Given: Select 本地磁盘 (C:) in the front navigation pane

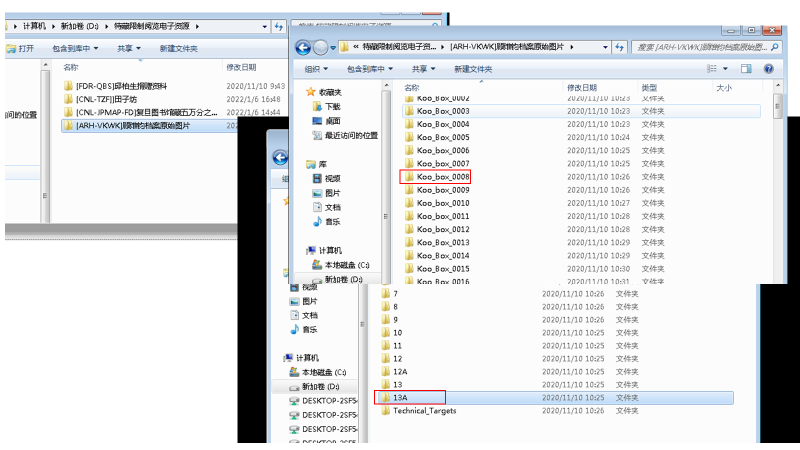Looking at the screenshot, I should [341, 265].
